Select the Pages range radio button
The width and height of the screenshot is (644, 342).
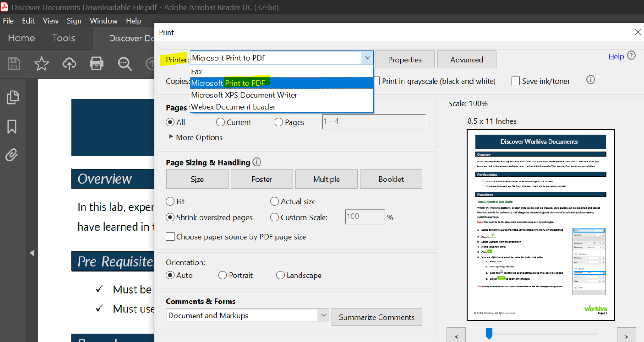point(279,122)
